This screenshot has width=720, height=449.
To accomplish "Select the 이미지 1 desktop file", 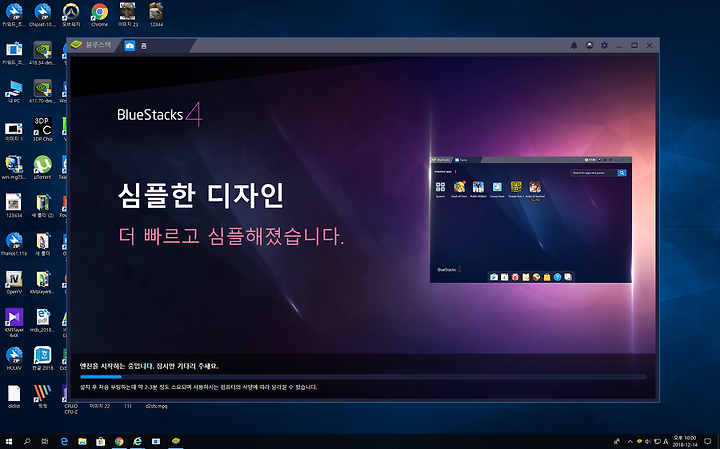I will [14, 130].
